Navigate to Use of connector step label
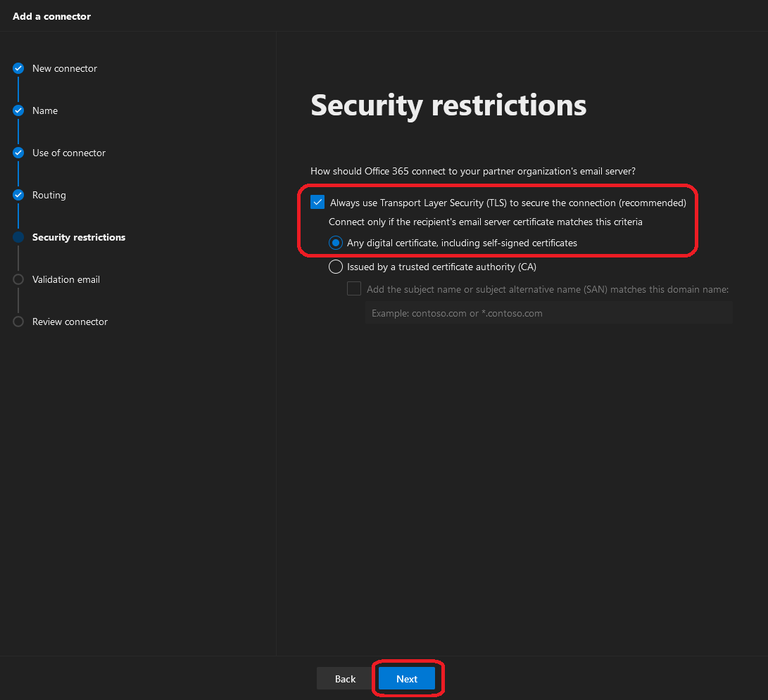Screen dimensions: 768x700 tap(69, 153)
